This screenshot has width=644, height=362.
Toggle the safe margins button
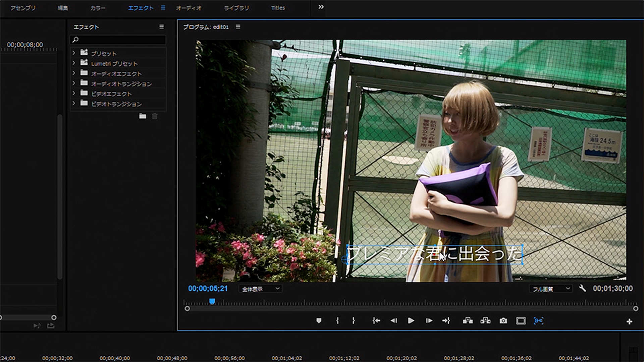pyautogui.click(x=521, y=321)
